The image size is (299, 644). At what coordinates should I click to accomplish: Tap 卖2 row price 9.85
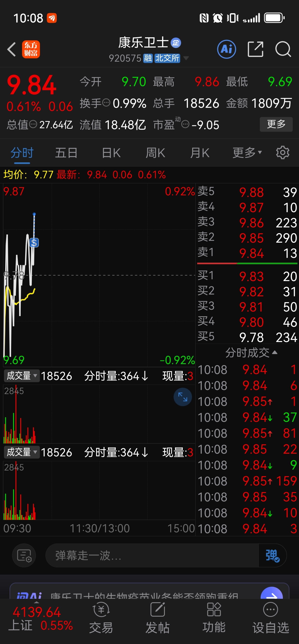click(251, 238)
